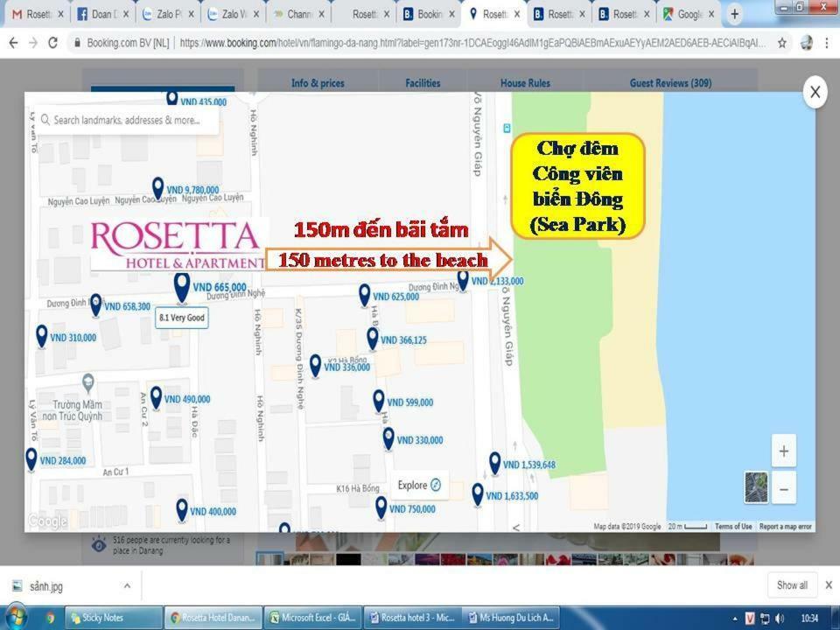840x630 pixels.
Task: Click the 8.1 Very Good rating label
Action: coord(182,318)
